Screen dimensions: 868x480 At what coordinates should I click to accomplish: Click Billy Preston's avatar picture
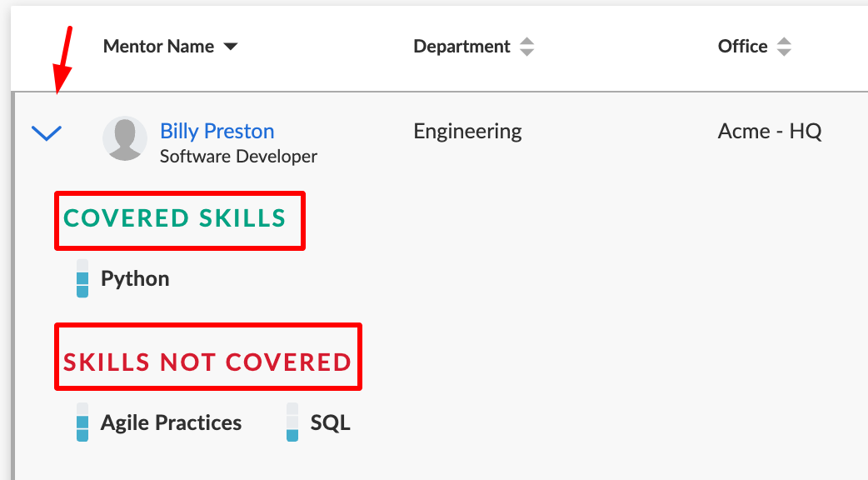coord(125,138)
